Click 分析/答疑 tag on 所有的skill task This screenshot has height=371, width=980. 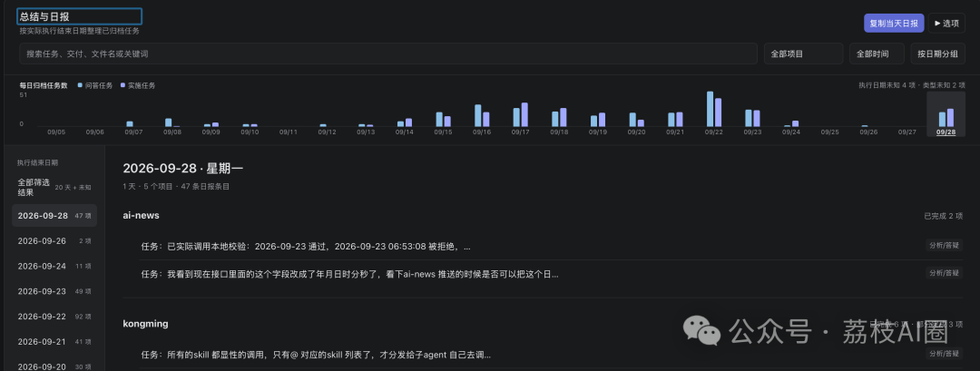pos(944,354)
